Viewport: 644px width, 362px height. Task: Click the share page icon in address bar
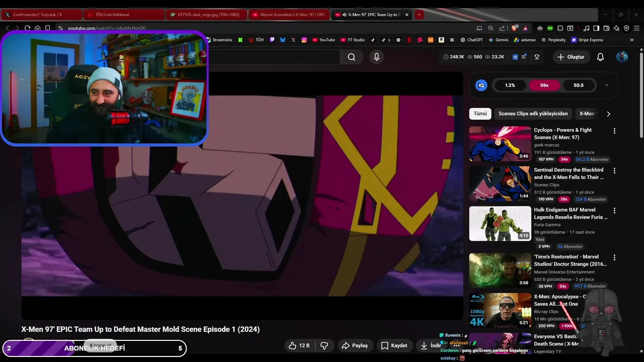(502, 28)
